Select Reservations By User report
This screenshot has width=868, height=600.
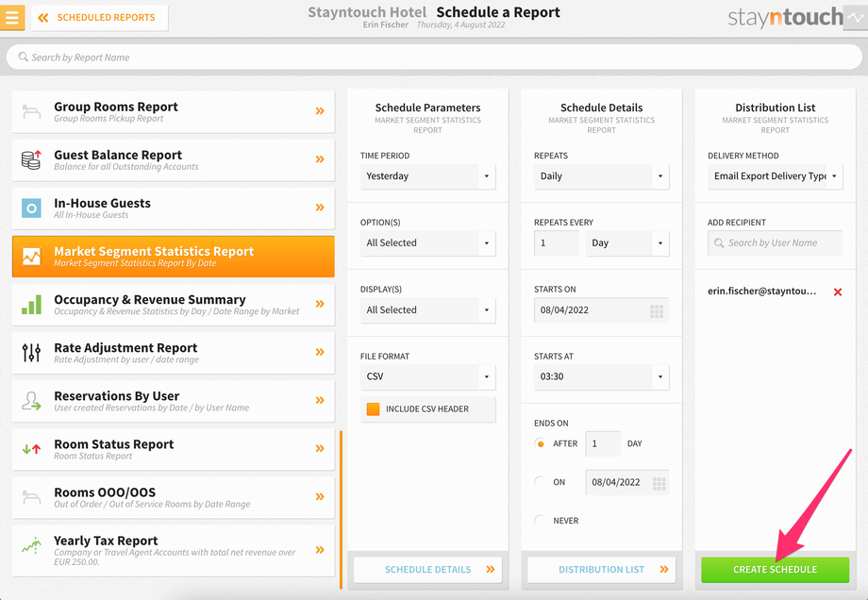(174, 401)
